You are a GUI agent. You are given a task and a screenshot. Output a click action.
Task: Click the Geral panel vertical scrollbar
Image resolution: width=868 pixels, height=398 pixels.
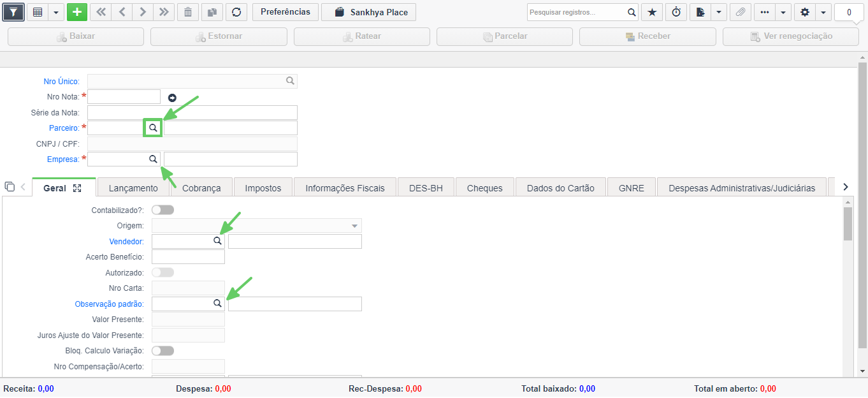848,224
